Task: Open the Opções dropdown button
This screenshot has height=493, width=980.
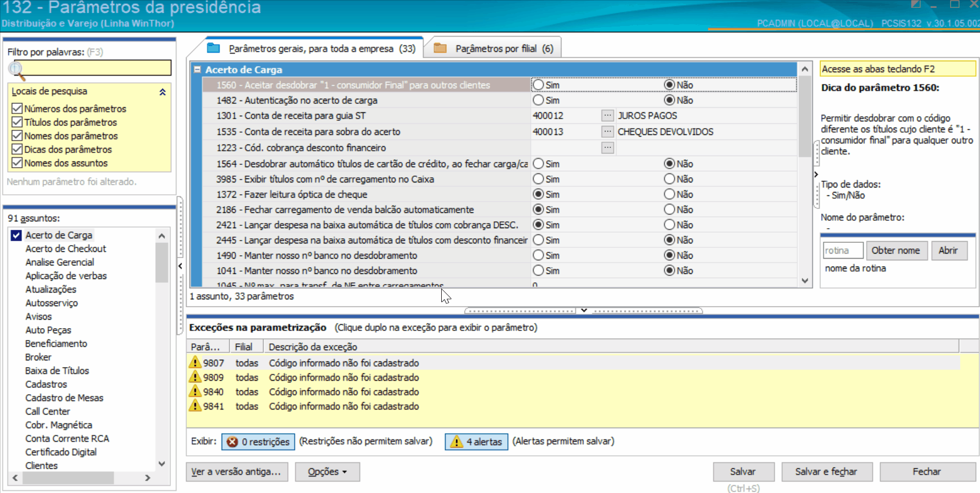Action: pyautogui.click(x=327, y=472)
